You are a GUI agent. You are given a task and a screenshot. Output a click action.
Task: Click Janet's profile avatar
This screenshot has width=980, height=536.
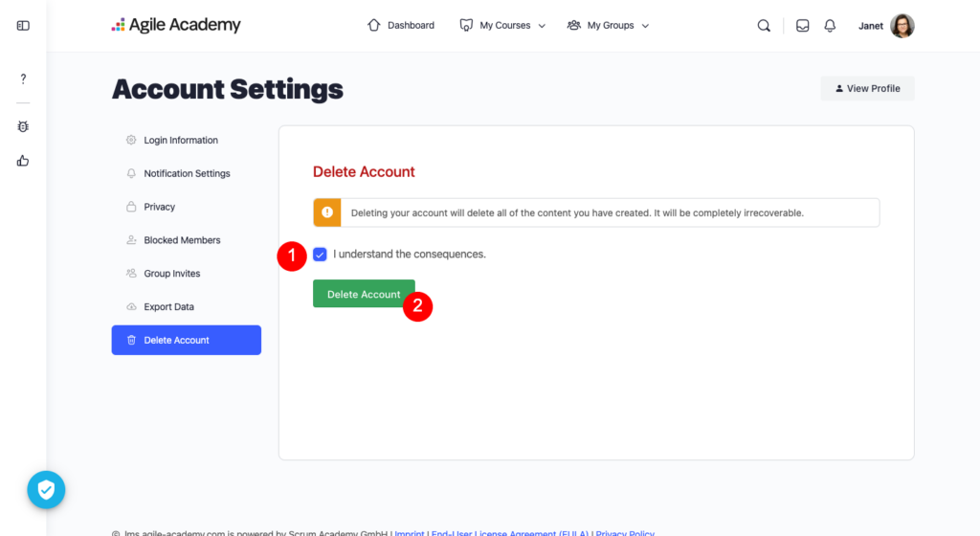(x=902, y=26)
